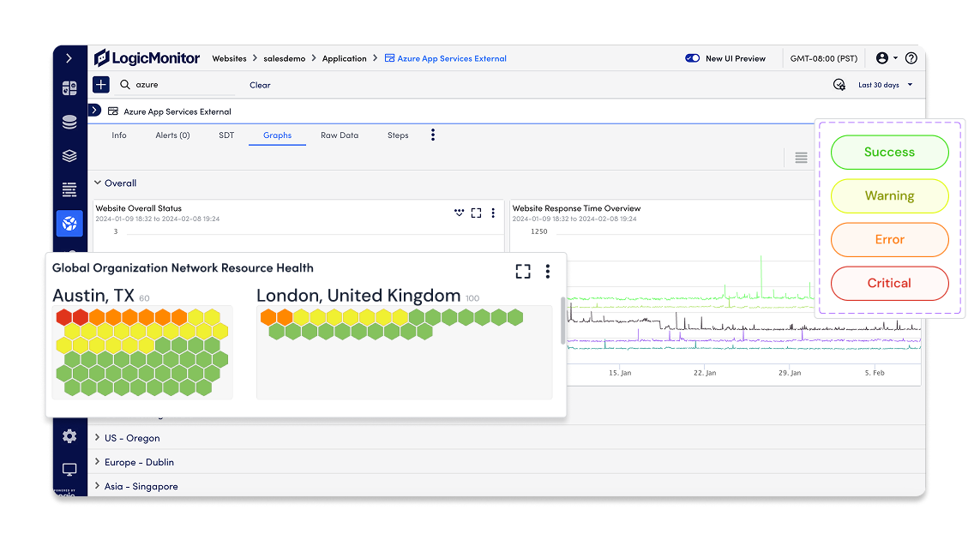
Task: Select the Websites globe icon in sidebar
Action: point(69,223)
